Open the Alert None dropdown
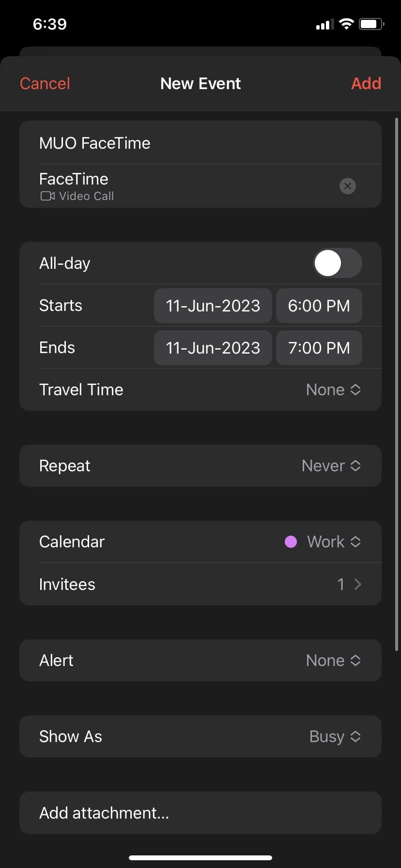 coord(333,661)
